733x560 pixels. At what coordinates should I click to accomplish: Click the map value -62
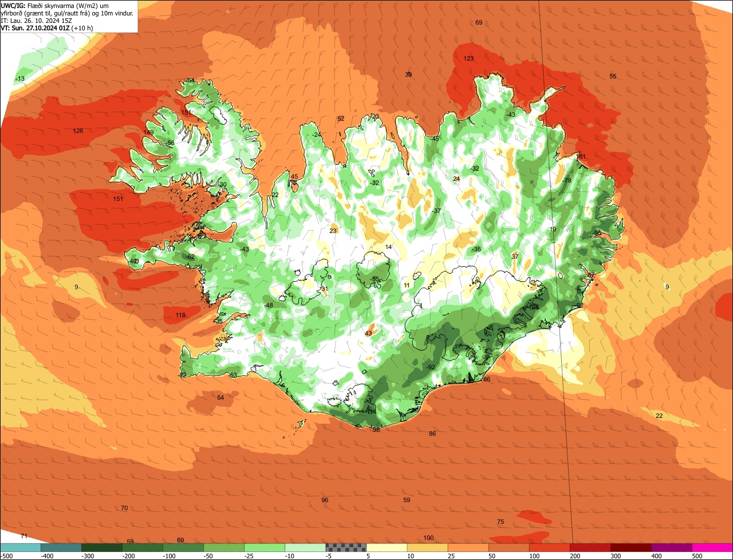[190, 258]
